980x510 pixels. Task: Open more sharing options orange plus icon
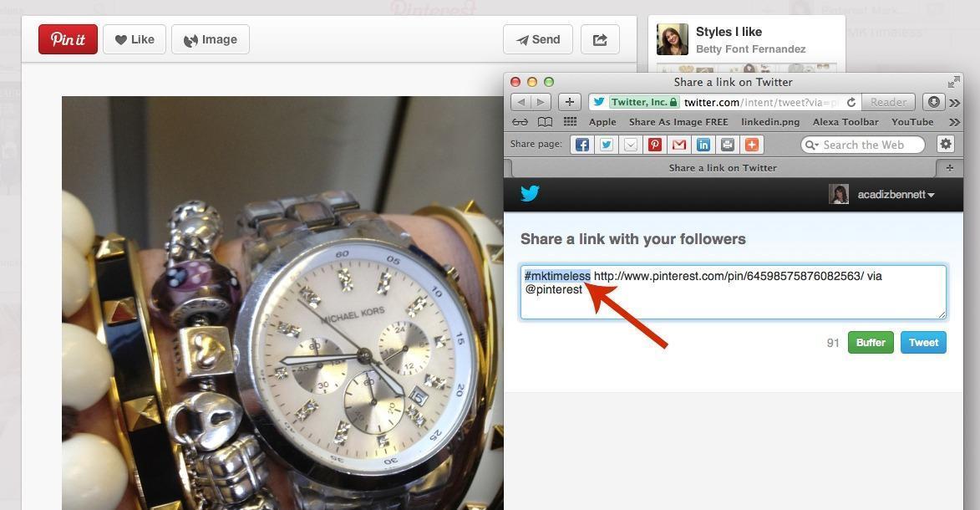tap(752, 145)
